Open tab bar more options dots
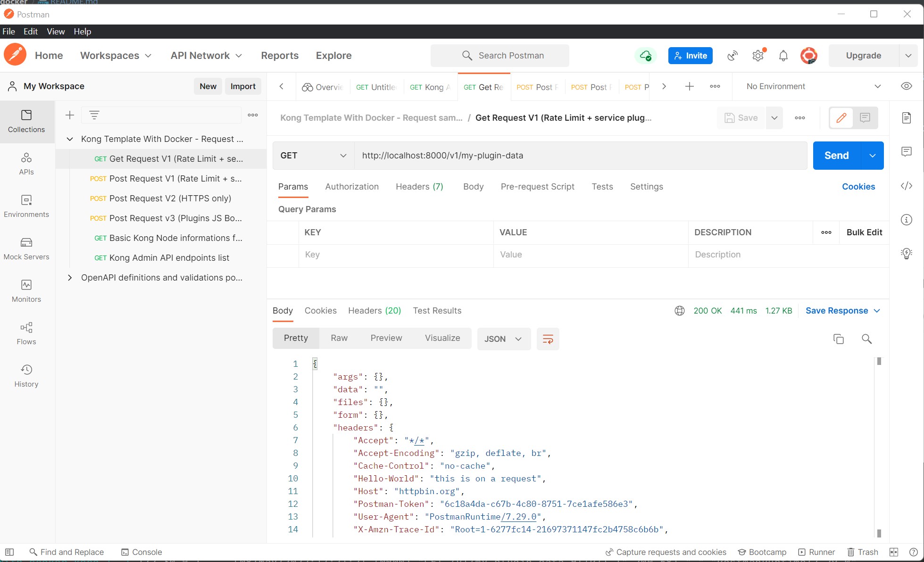Screen dimensions: 924x562 (715, 86)
